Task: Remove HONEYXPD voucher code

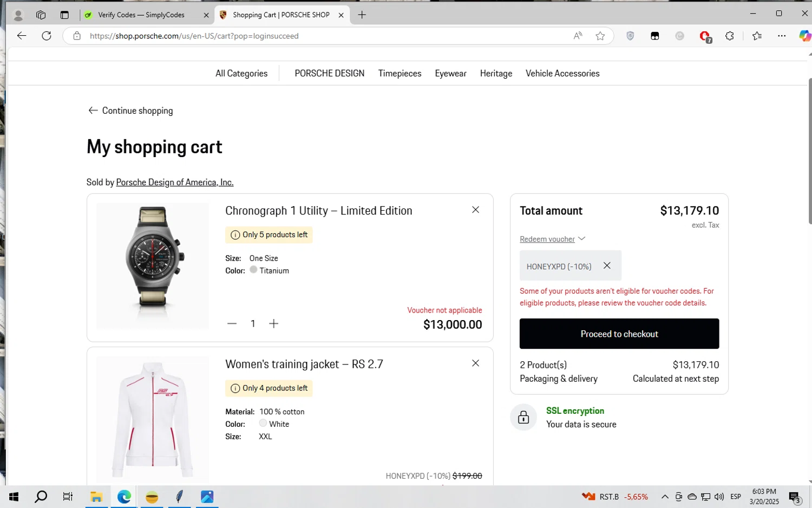Action: [x=607, y=265]
